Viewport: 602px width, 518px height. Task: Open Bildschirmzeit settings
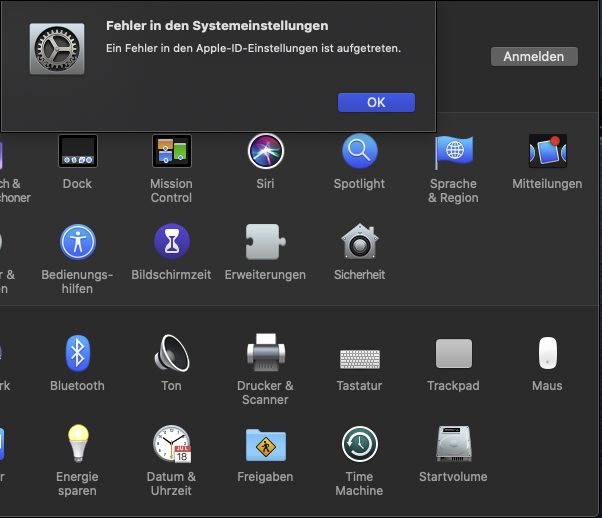pos(171,242)
